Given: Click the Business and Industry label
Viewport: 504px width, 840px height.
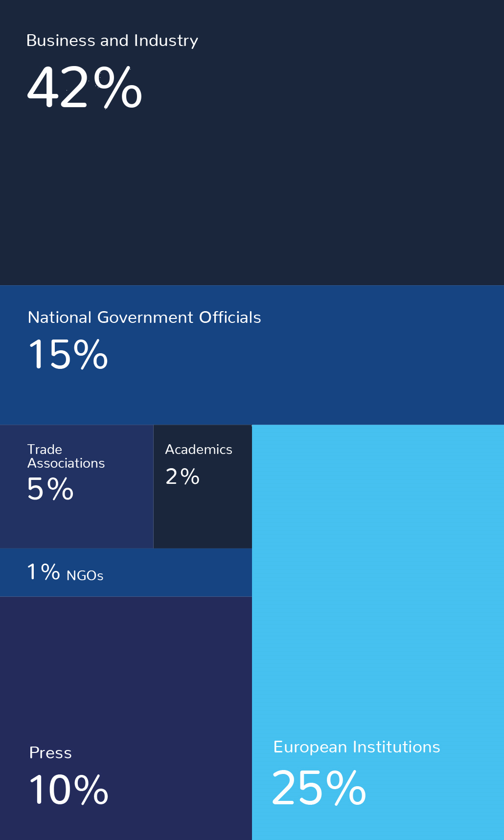Looking at the screenshot, I should [x=112, y=41].
